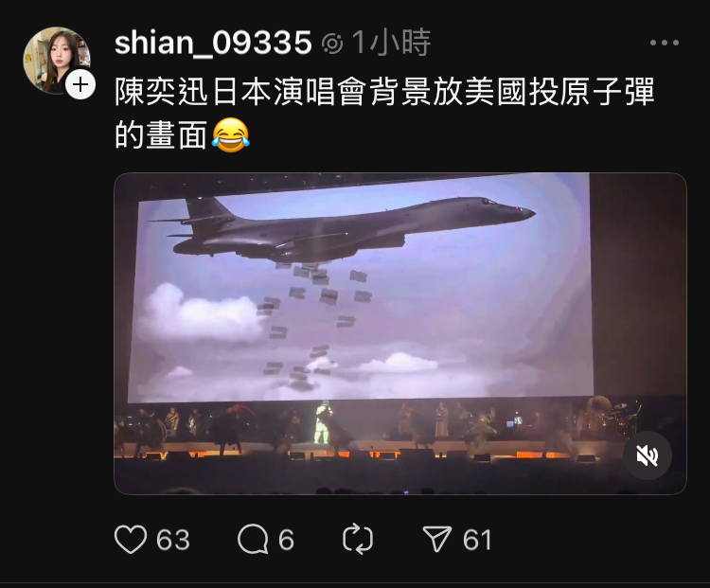
Task: Open the shian_09335 username link
Action: (213, 44)
